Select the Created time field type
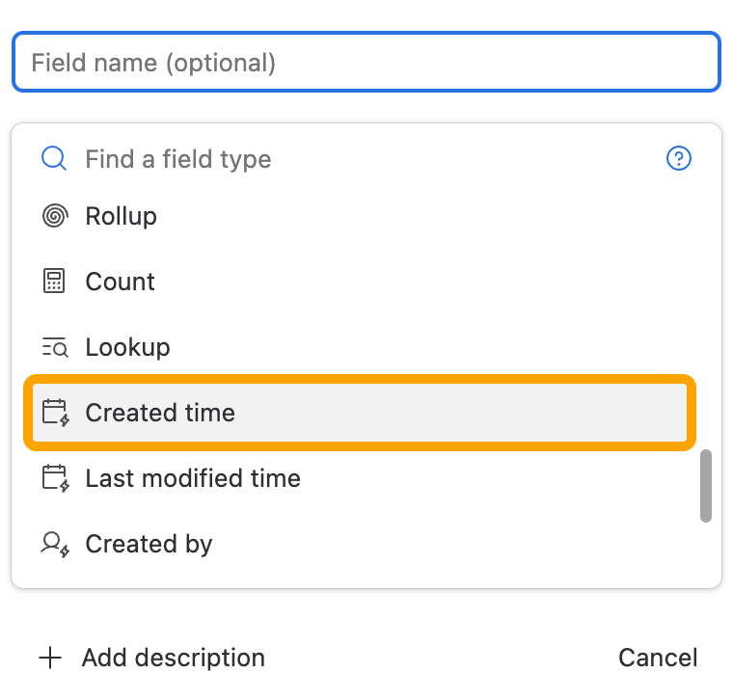 click(x=360, y=413)
